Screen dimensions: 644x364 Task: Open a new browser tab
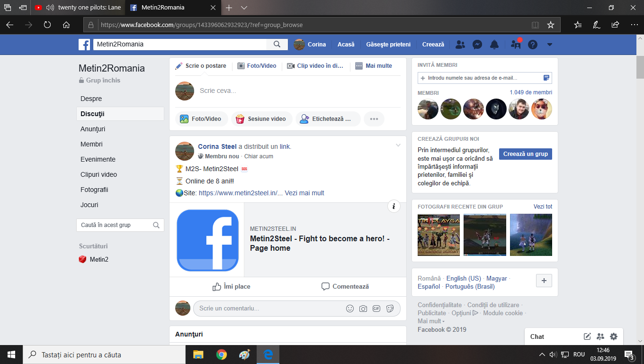point(229,8)
